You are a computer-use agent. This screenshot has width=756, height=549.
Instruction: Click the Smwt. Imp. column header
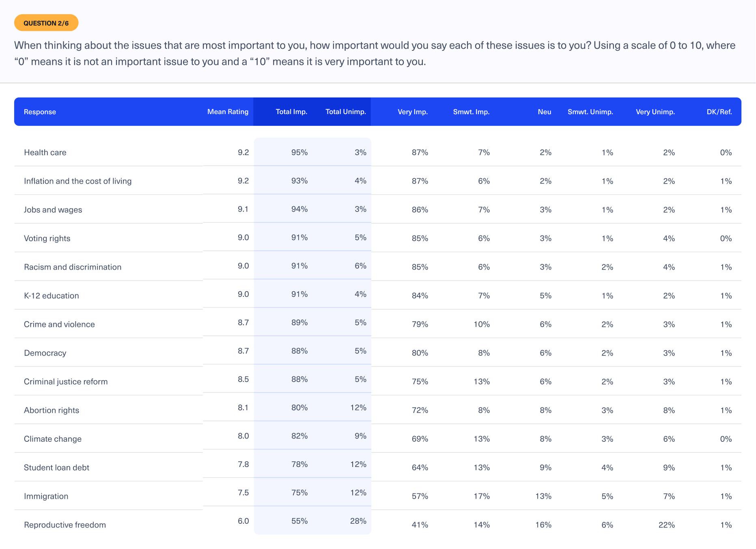click(x=471, y=112)
